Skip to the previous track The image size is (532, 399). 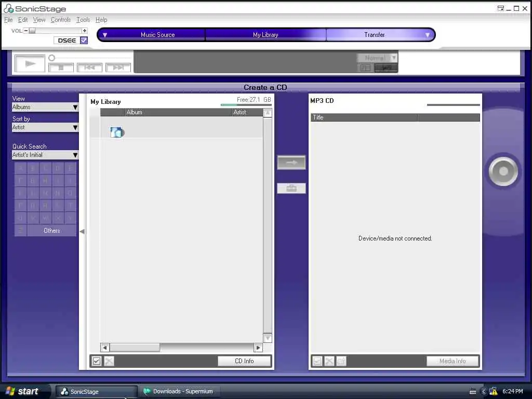coord(89,68)
